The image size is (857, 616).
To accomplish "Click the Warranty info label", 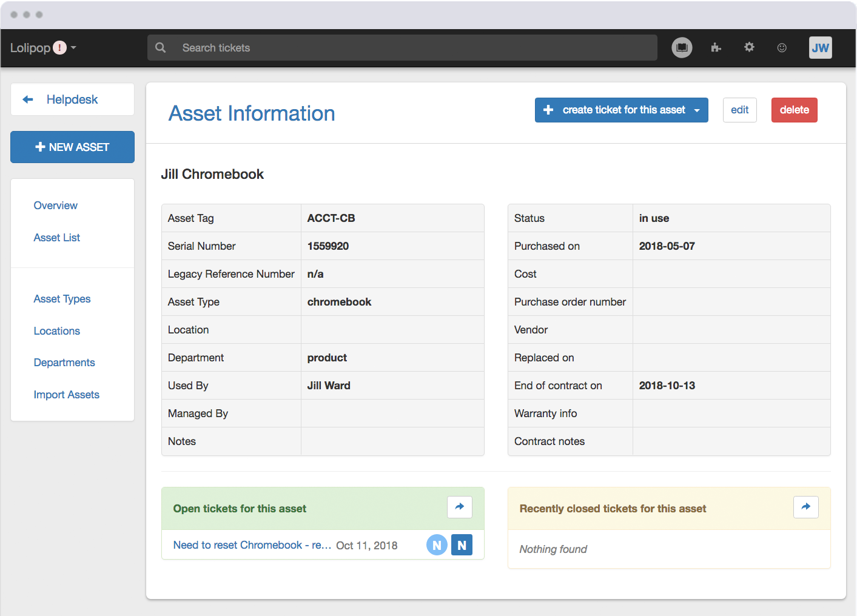I will [545, 413].
